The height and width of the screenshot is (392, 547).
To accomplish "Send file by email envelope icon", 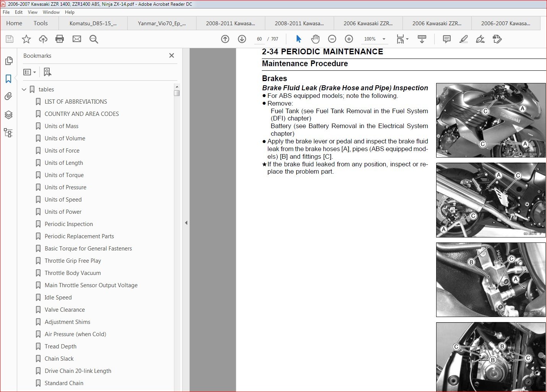I will (x=77, y=39).
